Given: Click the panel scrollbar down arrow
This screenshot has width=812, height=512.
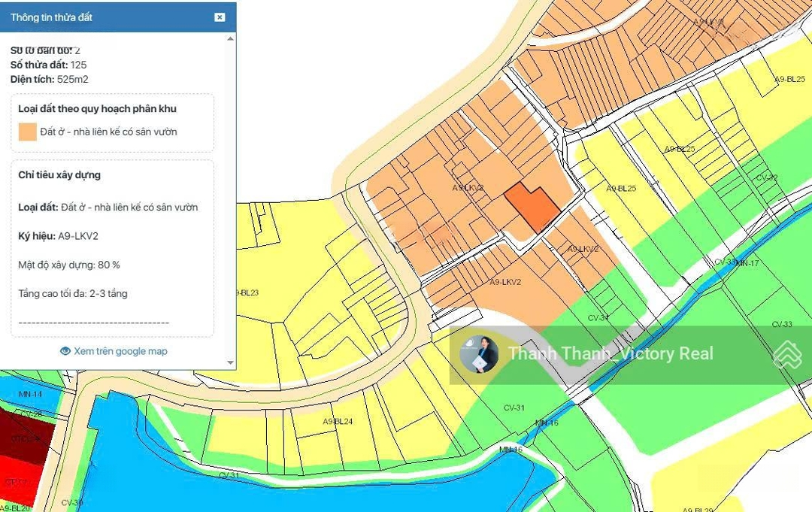Looking at the screenshot, I should pos(231,363).
